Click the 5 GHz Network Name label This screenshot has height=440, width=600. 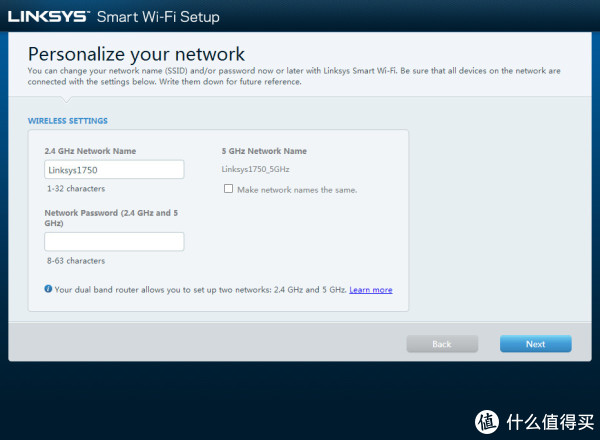[264, 151]
